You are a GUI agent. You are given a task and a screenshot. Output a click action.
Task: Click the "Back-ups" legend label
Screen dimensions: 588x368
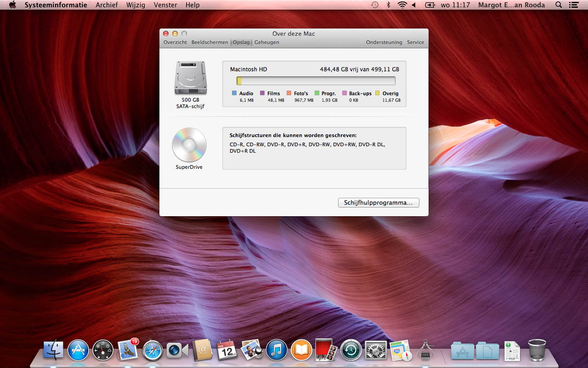point(360,93)
